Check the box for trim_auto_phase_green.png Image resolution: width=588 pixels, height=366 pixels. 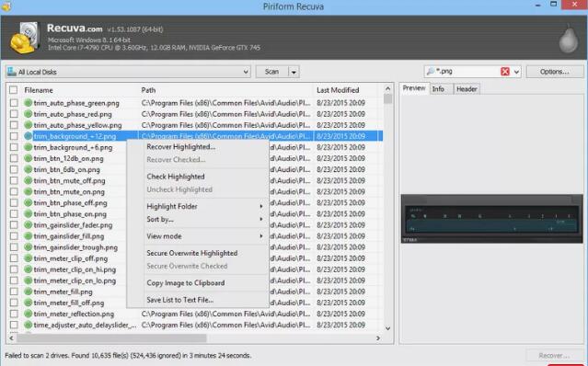tap(14, 103)
